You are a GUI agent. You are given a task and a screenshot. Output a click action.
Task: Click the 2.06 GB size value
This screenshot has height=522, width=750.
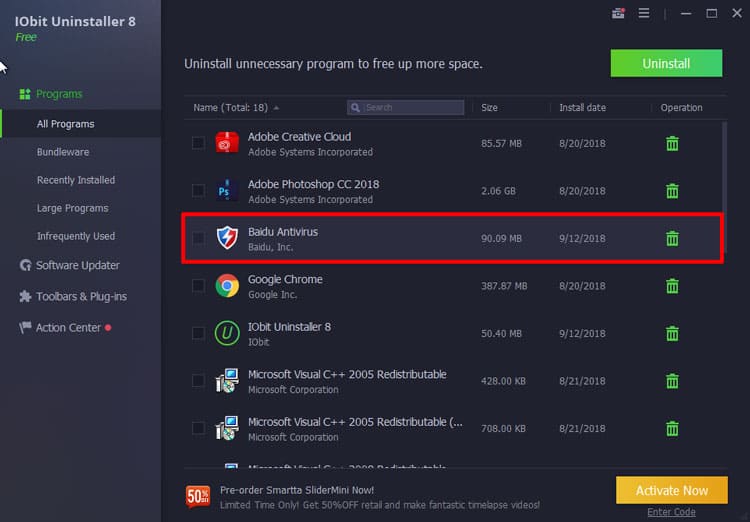(x=498, y=191)
